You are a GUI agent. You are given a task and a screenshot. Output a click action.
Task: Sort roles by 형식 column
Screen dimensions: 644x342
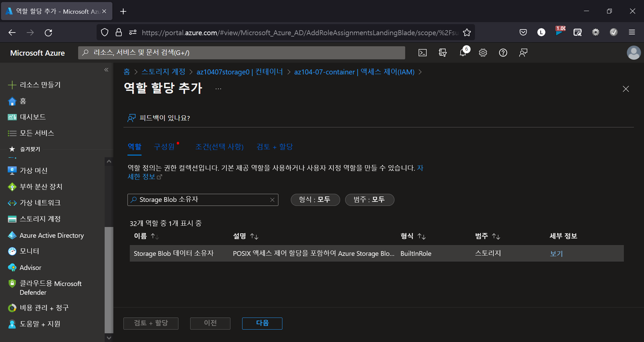click(413, 236)
